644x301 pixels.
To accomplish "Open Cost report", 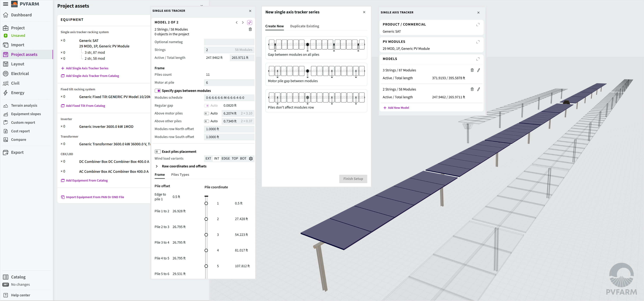I will click(x=20, y=131).
